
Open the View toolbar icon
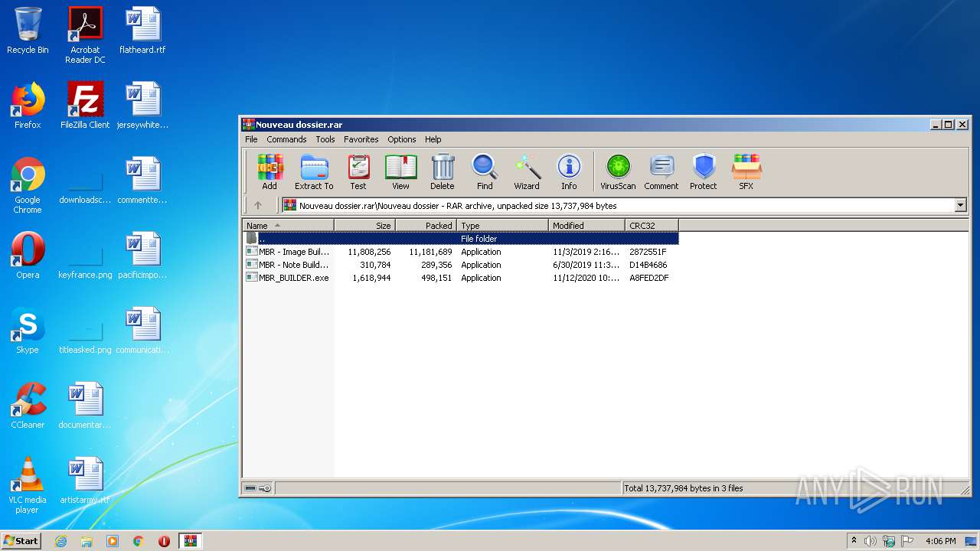point(400,172)
